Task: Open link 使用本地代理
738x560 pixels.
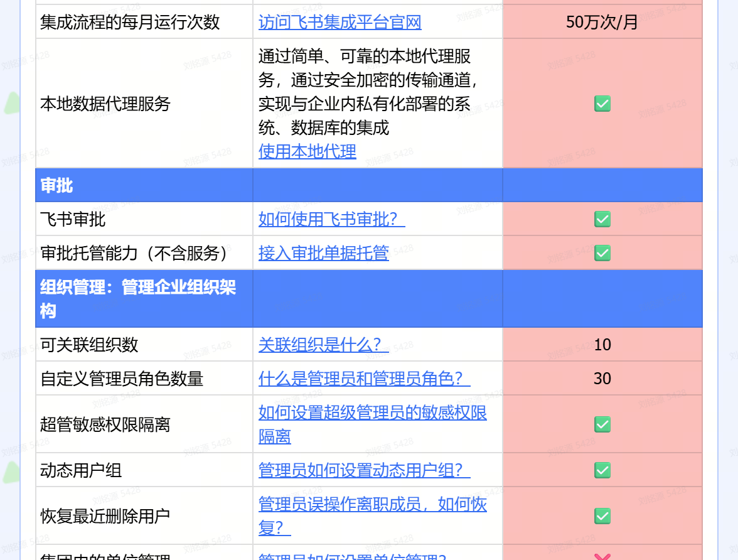Action: click(307, 151)
